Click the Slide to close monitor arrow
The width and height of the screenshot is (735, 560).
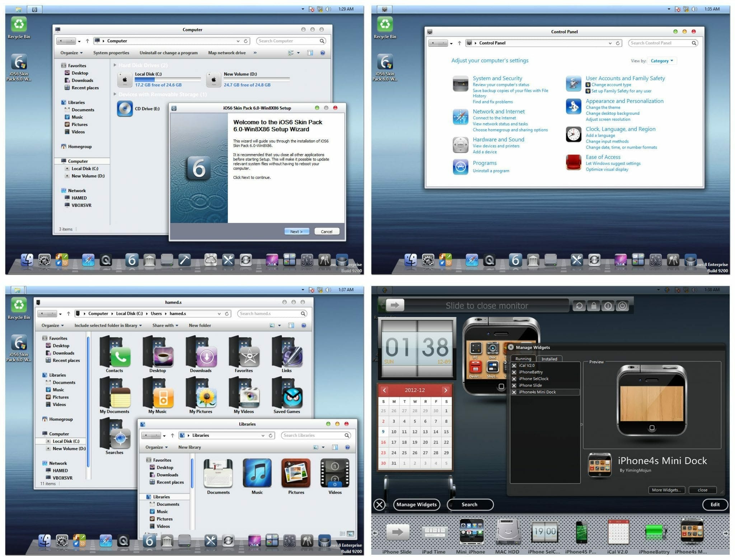(395, 305)
